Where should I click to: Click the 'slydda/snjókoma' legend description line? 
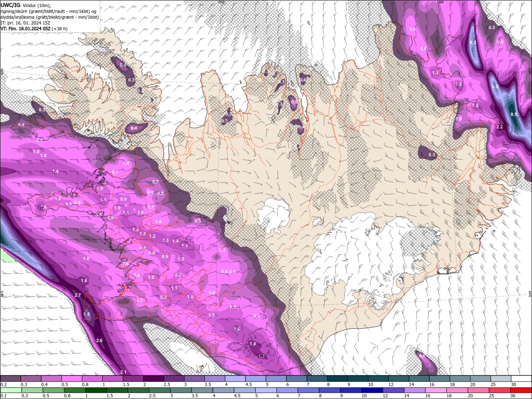pos(49,17)
